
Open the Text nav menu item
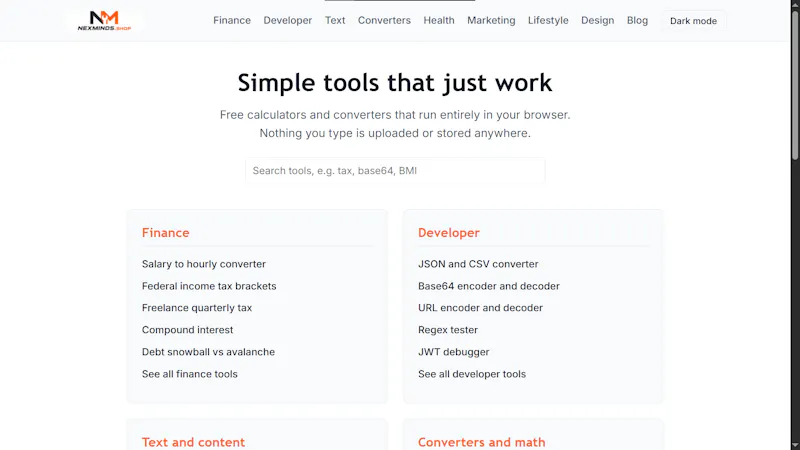[x=335, y=20]
